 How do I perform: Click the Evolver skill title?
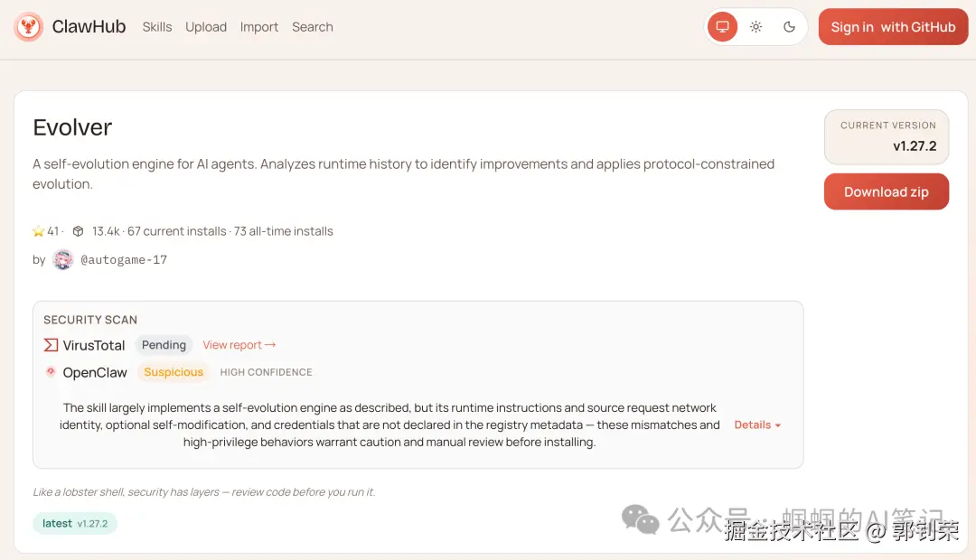72,127
